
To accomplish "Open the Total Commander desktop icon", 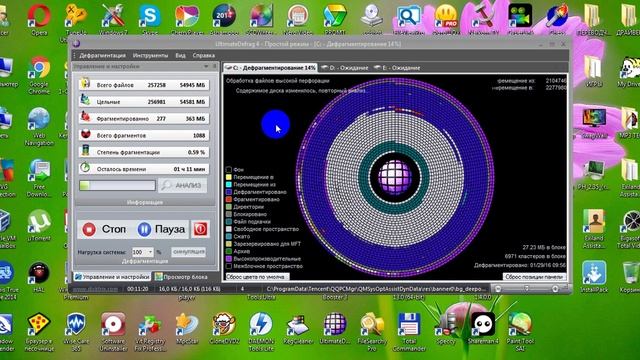I will [x=409, y=332].
